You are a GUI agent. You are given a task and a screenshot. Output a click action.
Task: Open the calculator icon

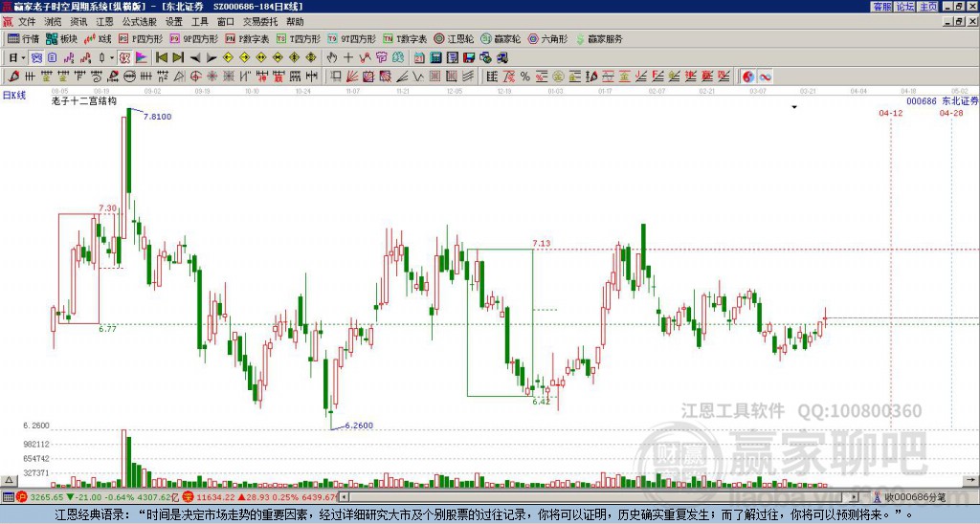[x=435, y=57]
